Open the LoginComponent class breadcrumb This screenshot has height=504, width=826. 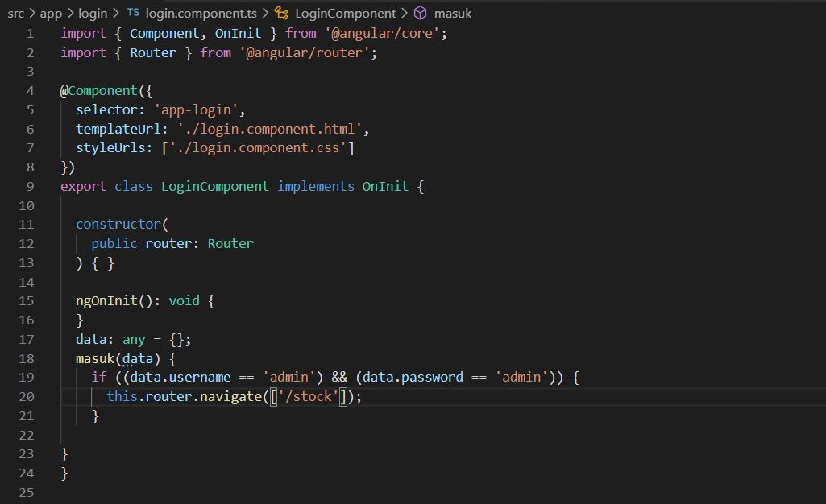coord(345,13)
